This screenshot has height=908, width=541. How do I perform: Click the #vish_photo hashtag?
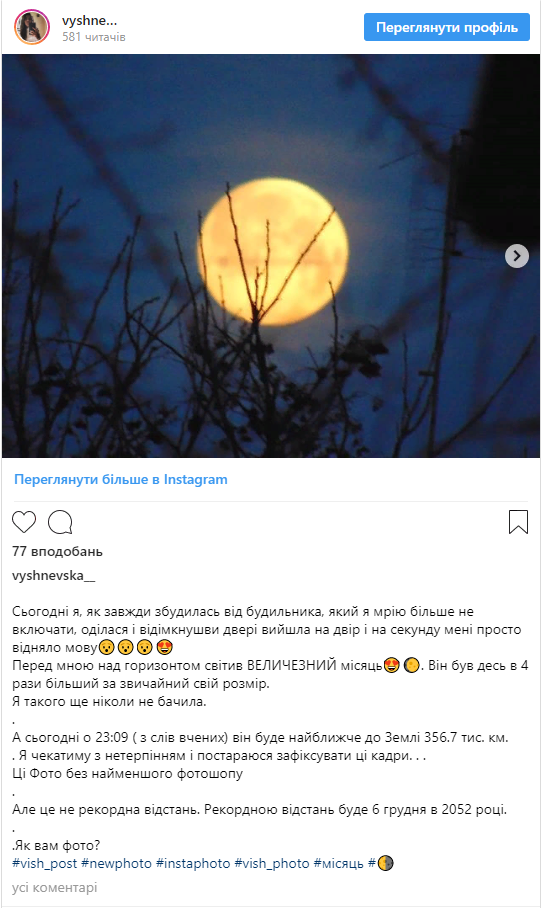272,863
